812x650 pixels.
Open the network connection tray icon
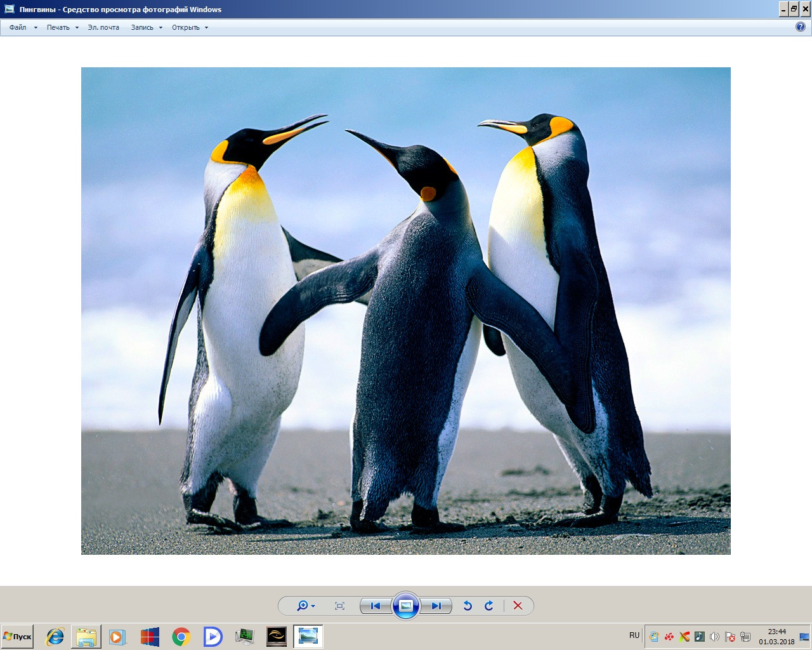click(745, 637)
